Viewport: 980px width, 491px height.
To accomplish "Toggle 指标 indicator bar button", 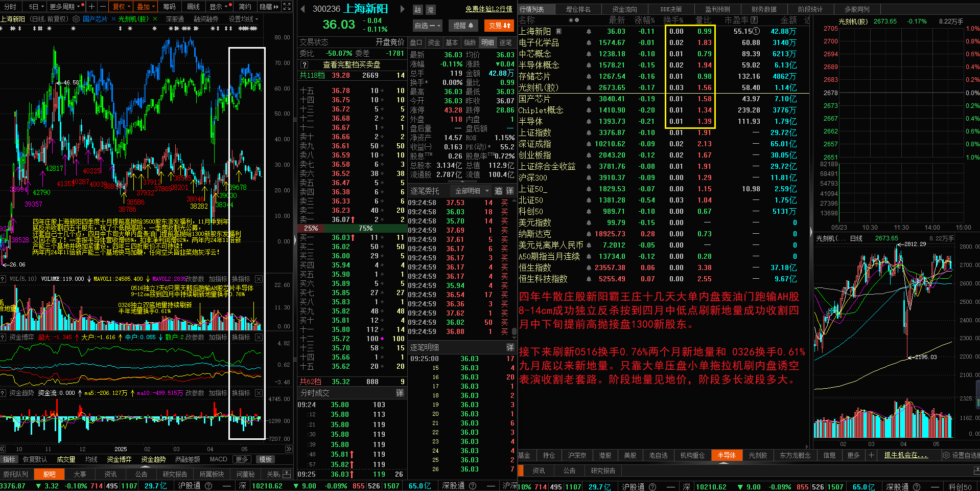I will click(x=9, y=459).
